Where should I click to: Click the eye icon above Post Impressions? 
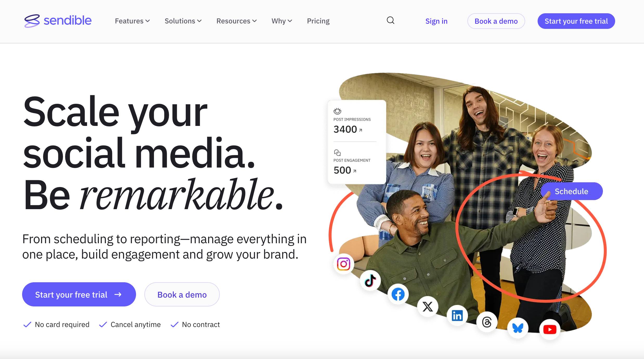coord(337,111)
